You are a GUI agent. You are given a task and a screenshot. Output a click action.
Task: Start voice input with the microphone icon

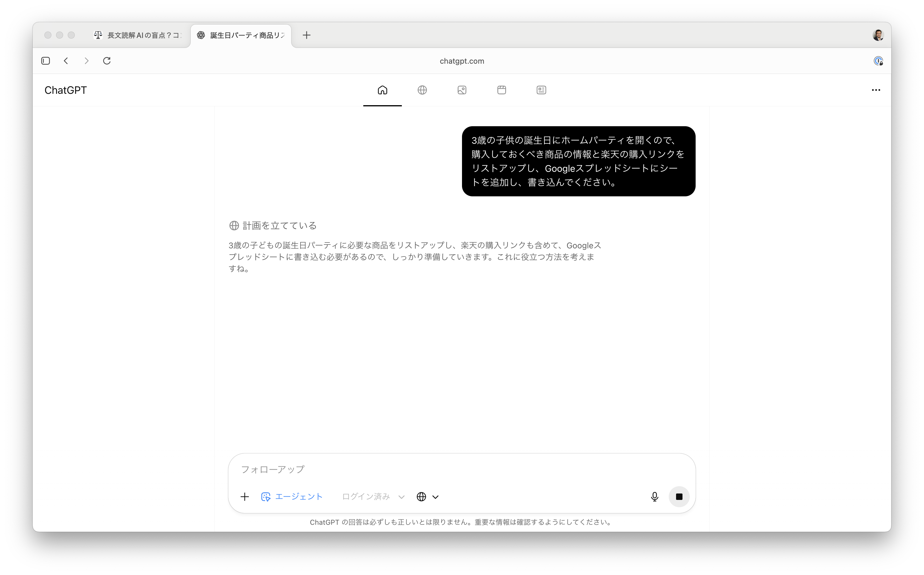(654, 497)
